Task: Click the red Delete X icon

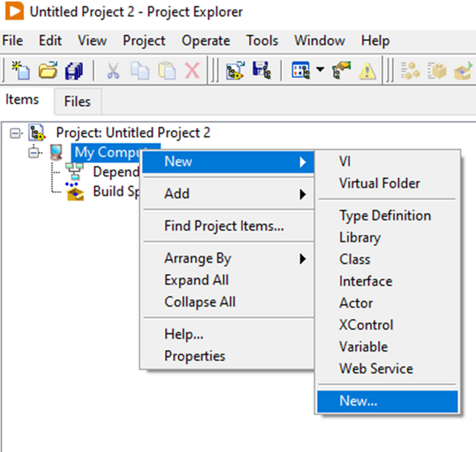Action: [192, 71]
